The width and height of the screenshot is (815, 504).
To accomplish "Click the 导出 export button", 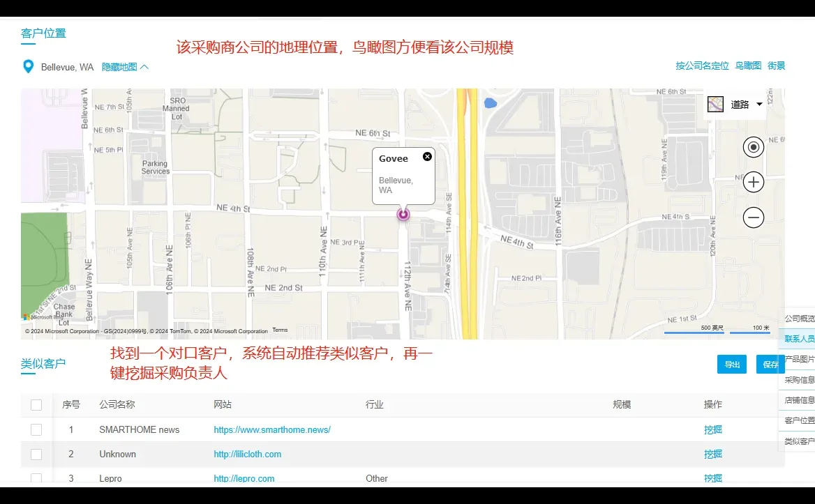I will point(731,364).
